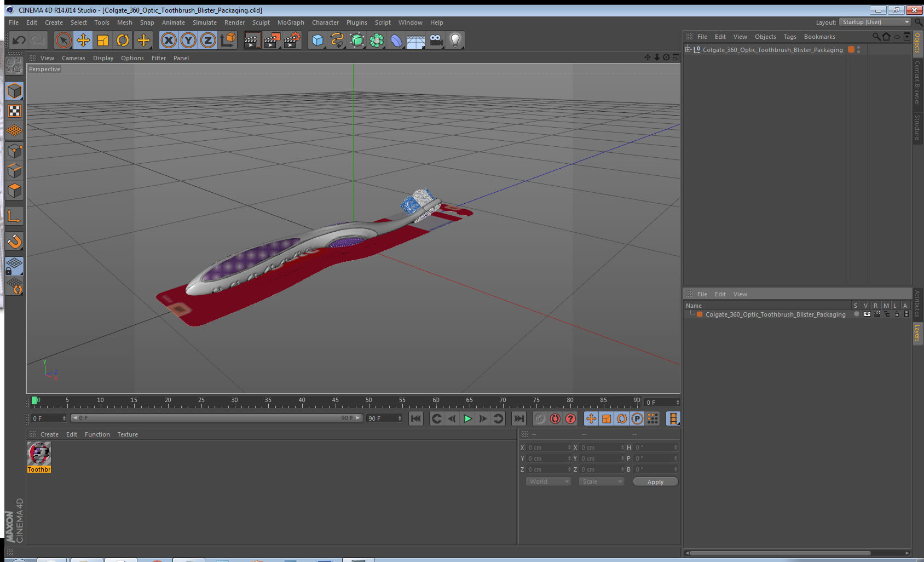
Task: Toggle rotation keyframe recording
Action: click(622, 418)
